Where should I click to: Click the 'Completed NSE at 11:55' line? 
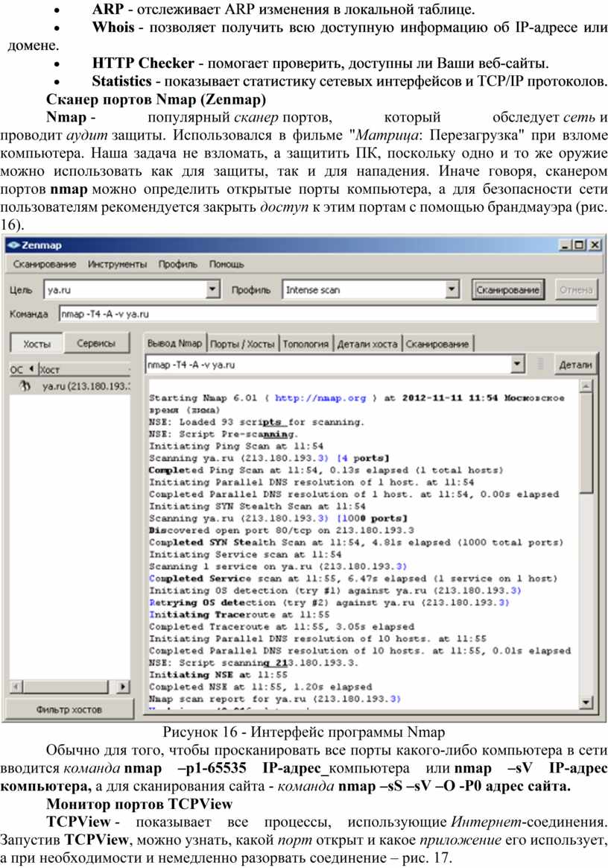(x=261, y=687)
